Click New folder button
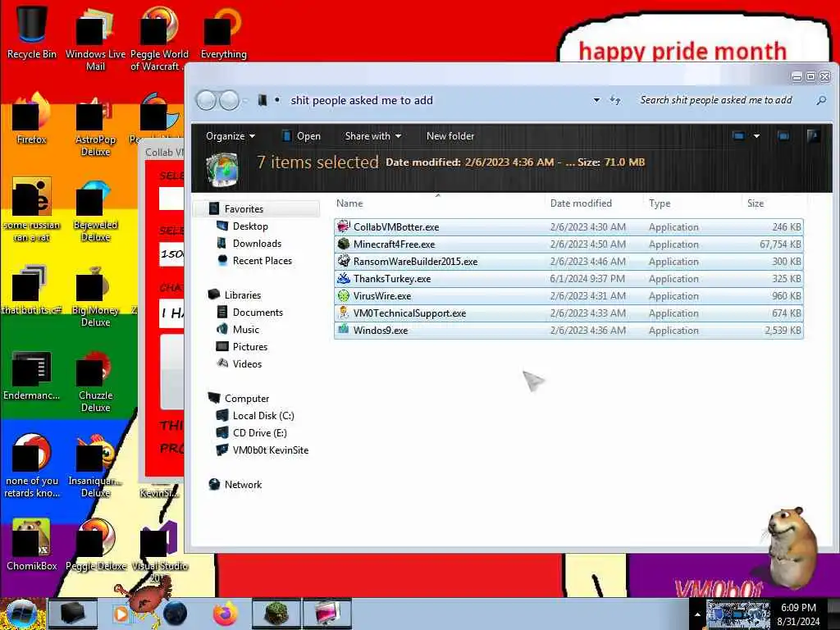 tap(450, 136)
